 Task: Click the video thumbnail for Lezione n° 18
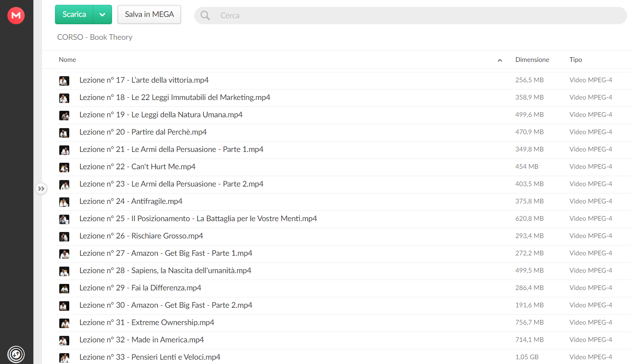pyautogui.click(x=64, y=98)
